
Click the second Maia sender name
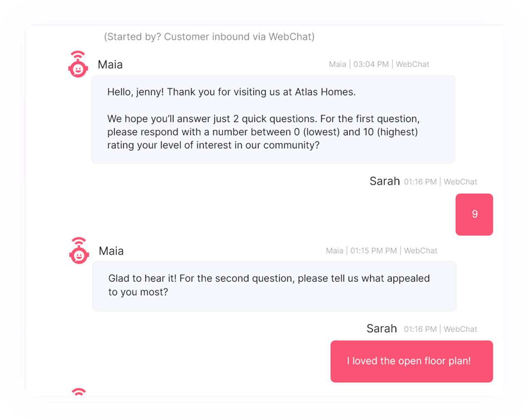[x=111, y=251]
